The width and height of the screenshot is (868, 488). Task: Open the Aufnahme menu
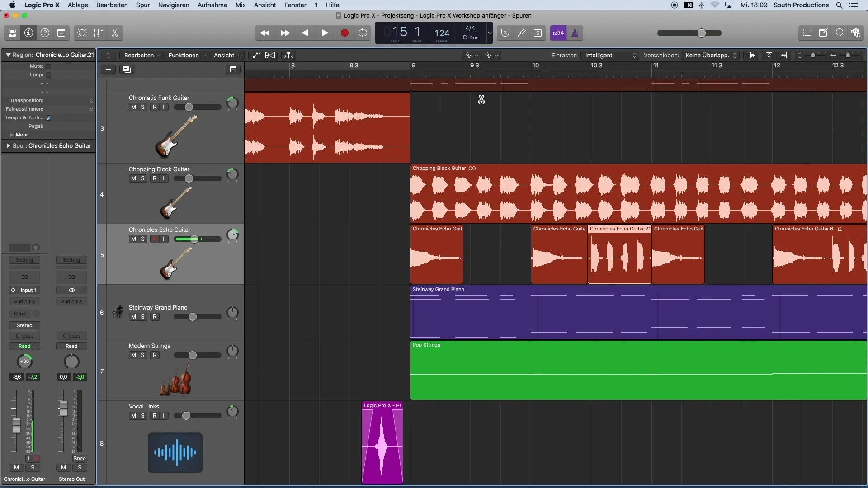tap(212, 5)
